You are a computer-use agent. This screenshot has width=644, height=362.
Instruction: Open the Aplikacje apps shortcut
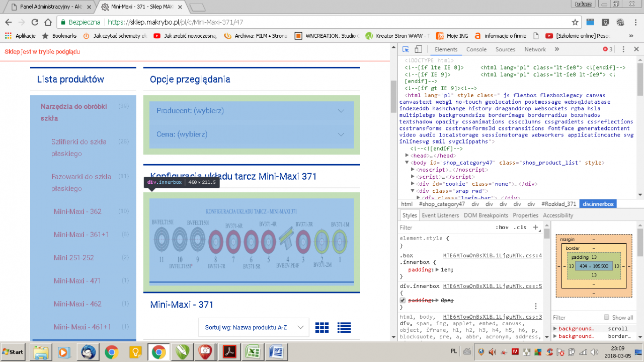click(20, 36)
